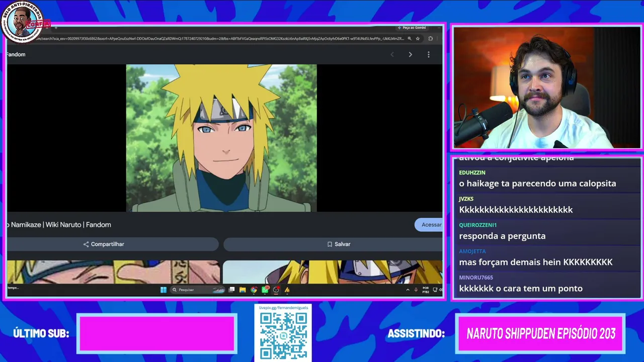
Task: Click the ASSISTINDO label
Action: [x=416, y=333]
